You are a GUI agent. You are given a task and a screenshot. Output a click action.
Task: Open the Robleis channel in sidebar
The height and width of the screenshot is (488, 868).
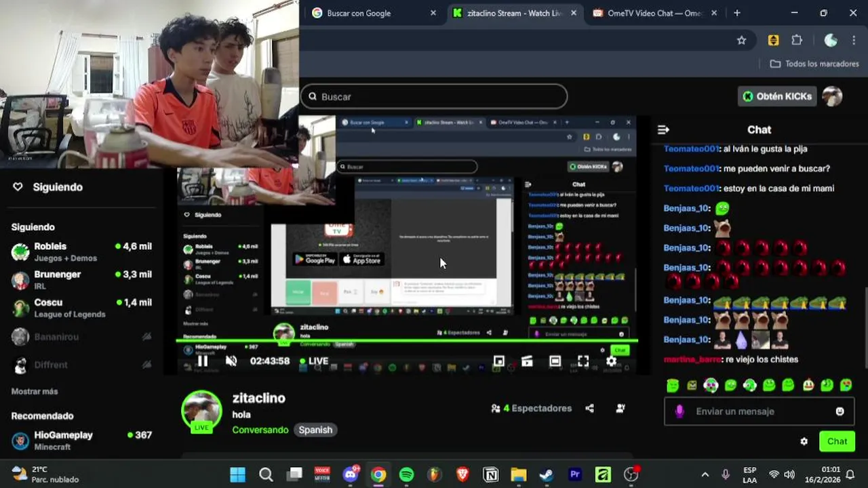click(81, 251)
